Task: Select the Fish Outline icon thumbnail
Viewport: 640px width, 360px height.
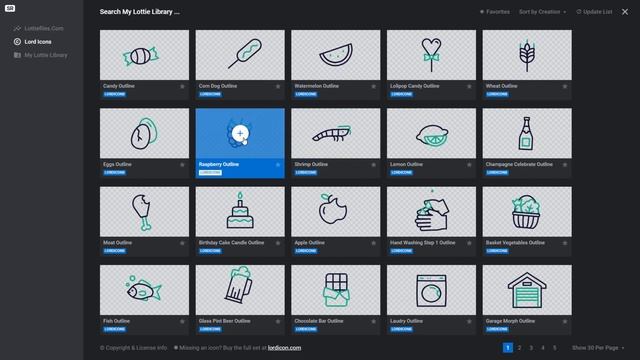Action: [x=144, y=290]
